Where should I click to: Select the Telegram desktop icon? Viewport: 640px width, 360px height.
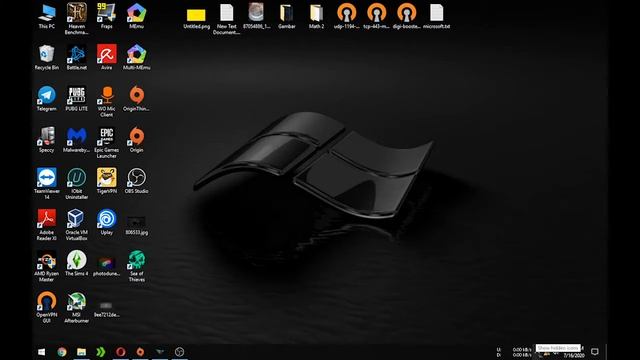pyautogui.click(x=47, y=99)
